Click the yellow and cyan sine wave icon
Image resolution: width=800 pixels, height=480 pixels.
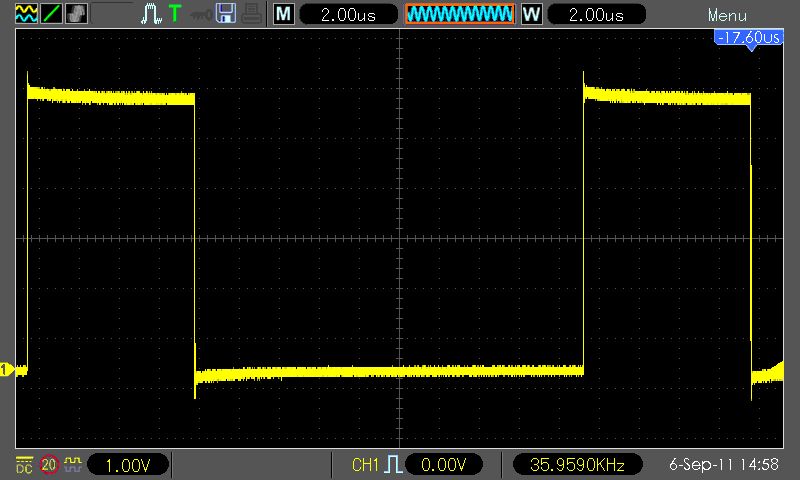coord(26,14)
